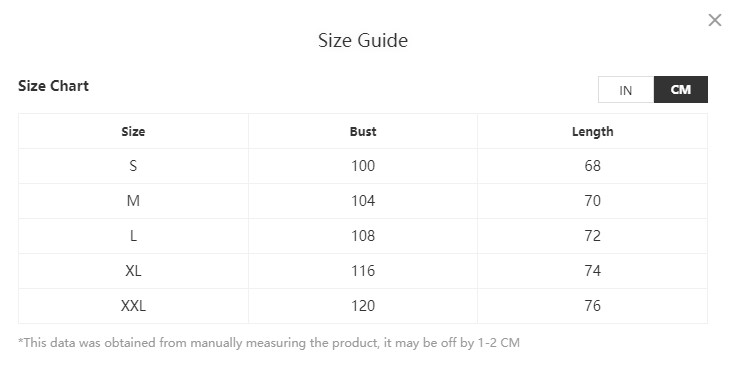Click the Size Guide title
Image resolution: width=731 pixels, height=377 pixels.
tap(363, 41)
